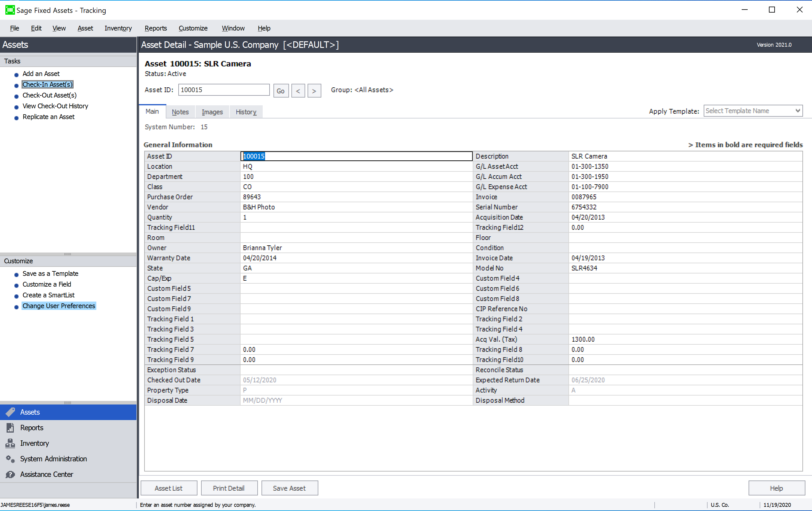Image resolution: width=812 pixels, height=511 pixels.
Task: Open System Administration via its gear icon
Action: pyautogui.click(x=10, y=459)
